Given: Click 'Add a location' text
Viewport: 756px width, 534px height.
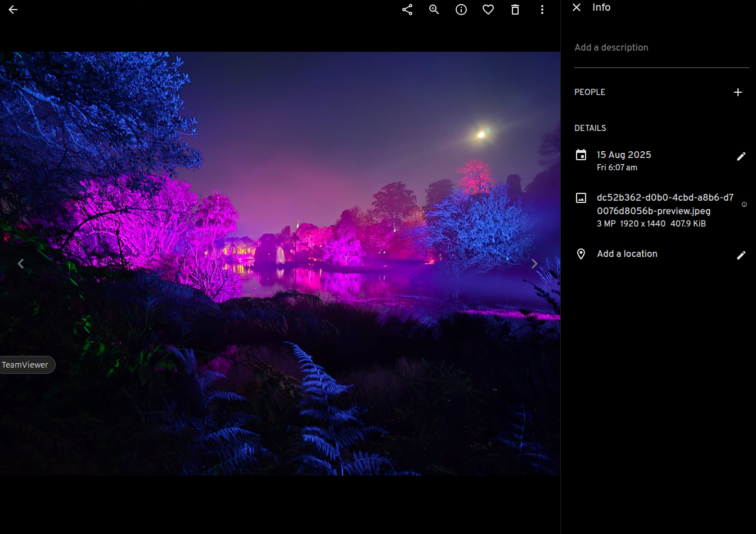Looking at the screenshot, I should (x=627, y=254).
